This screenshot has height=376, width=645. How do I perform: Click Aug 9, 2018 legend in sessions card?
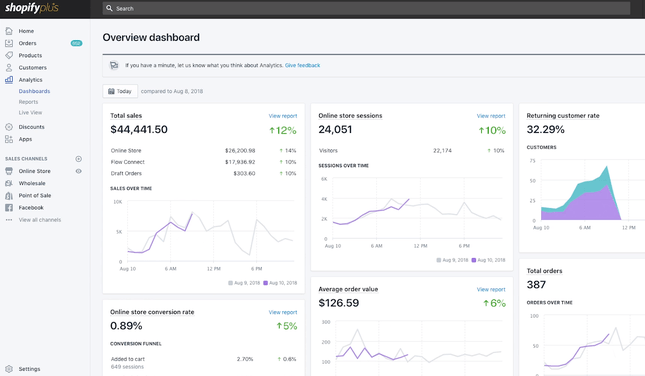(452, 260)
